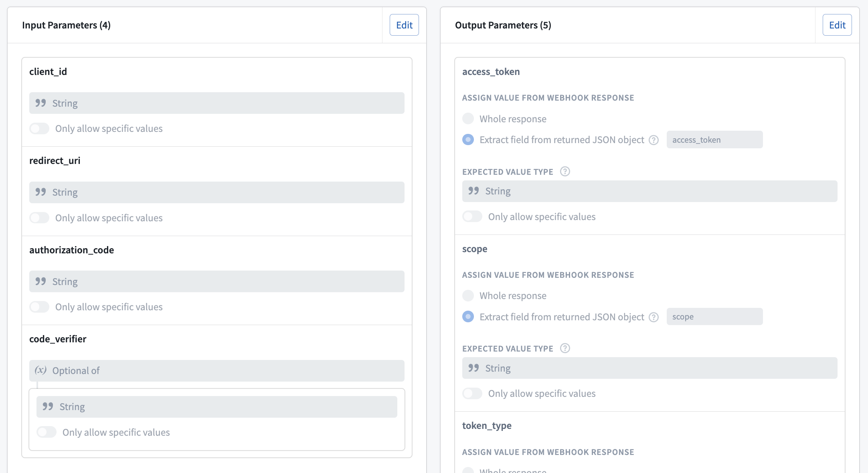
Task: Click help icon beside scope Expected Value Type
Action: [x=565, y=348]
